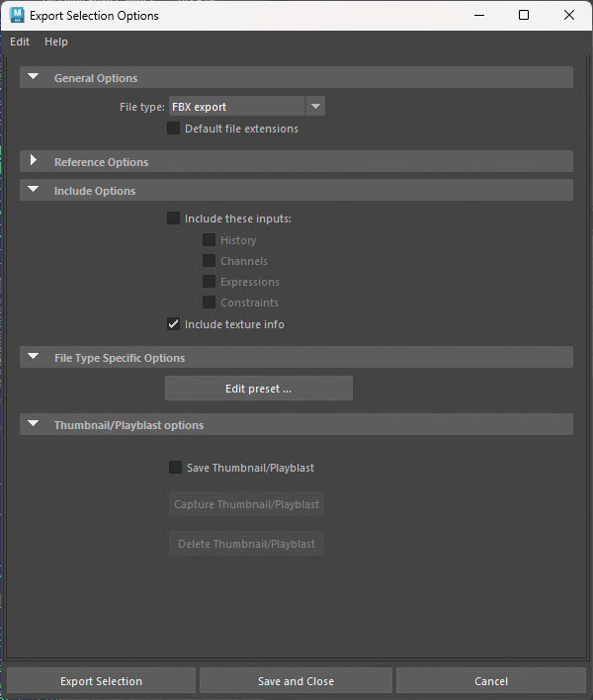
Task: Cancel the export options dialog
Action: tap(490, 681)
